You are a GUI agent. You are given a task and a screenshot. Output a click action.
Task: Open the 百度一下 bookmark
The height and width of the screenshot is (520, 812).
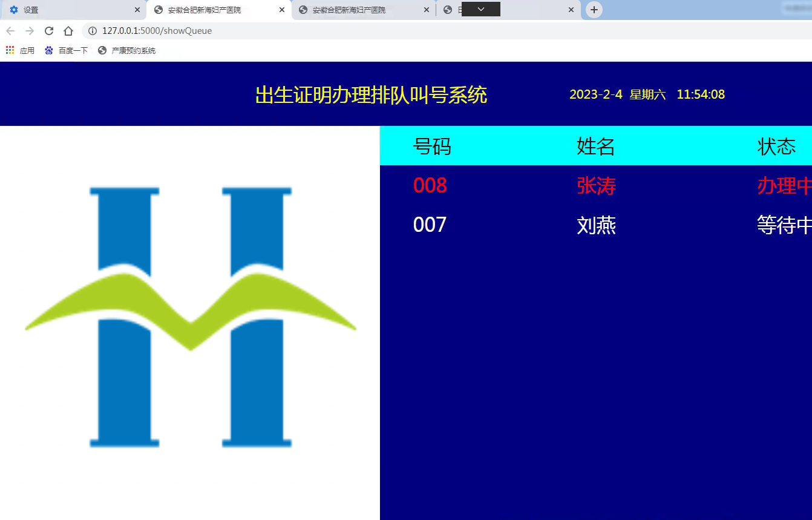(67, 51)
